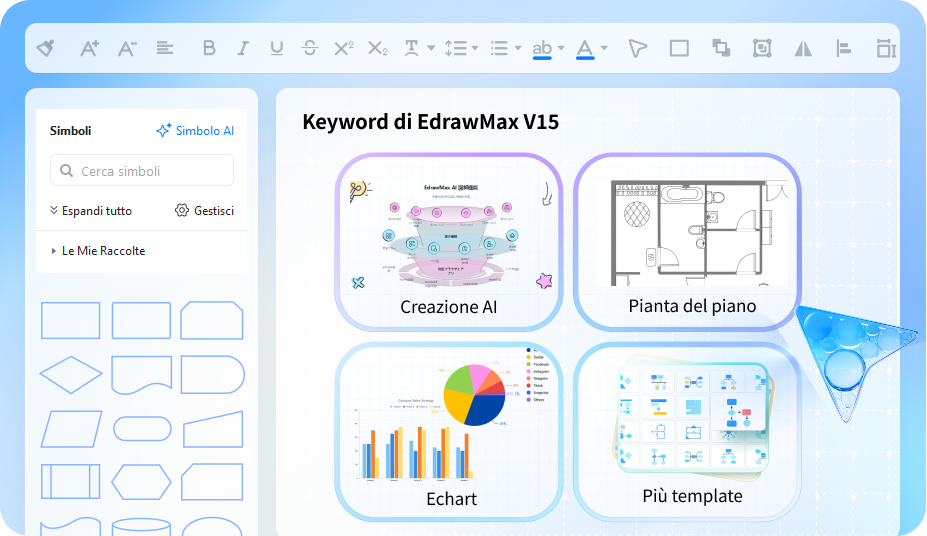Viewport: 927px width, 536px height.
Task: Open the Creazione AI card
Action: [x=449, y=242]
